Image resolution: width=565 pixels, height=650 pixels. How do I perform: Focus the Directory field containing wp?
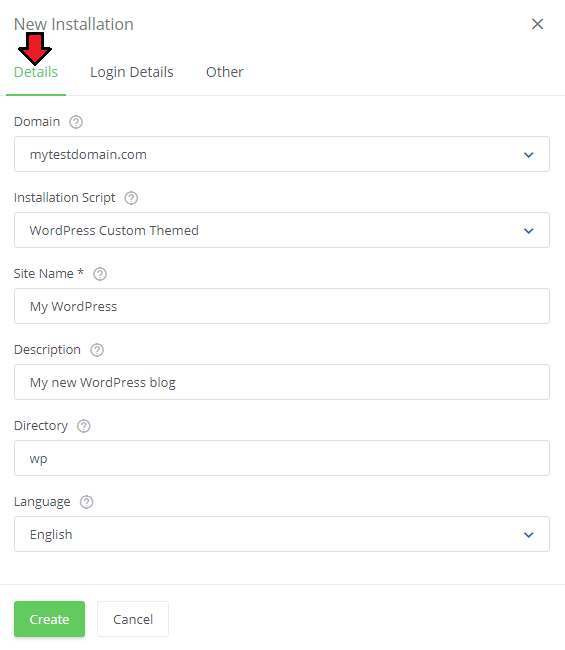point(282,458)
